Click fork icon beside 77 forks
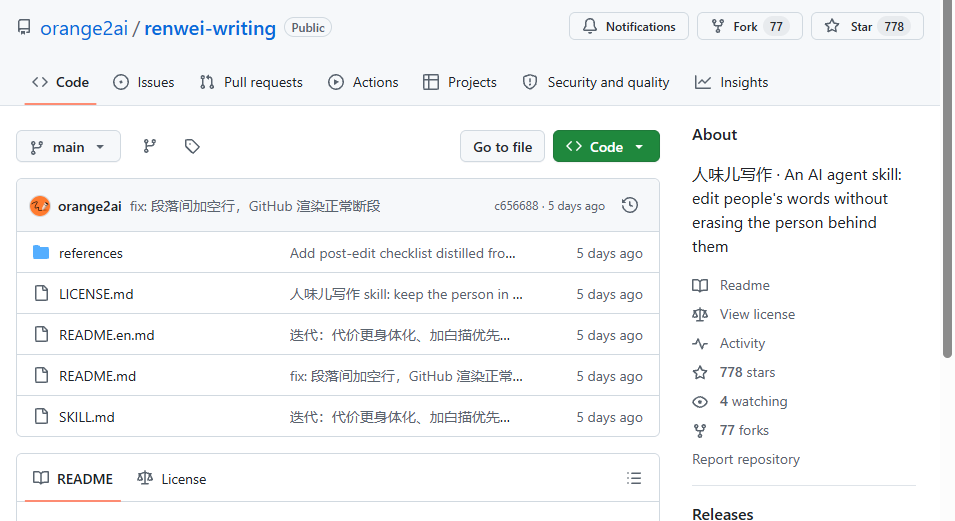This screenshot has width=955, height=521. tap(700, 431)
